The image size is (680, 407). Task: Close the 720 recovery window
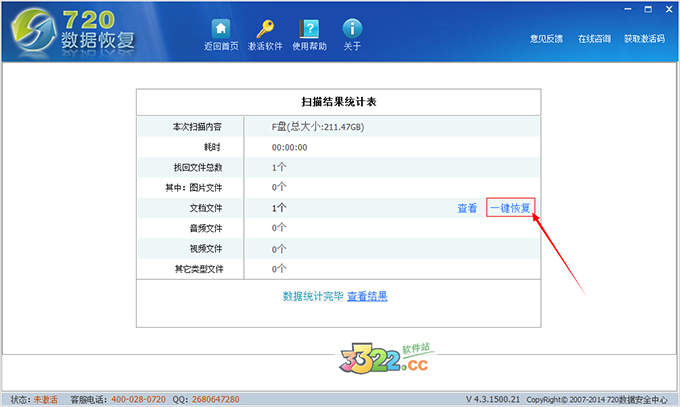click(x=669, y=9)
